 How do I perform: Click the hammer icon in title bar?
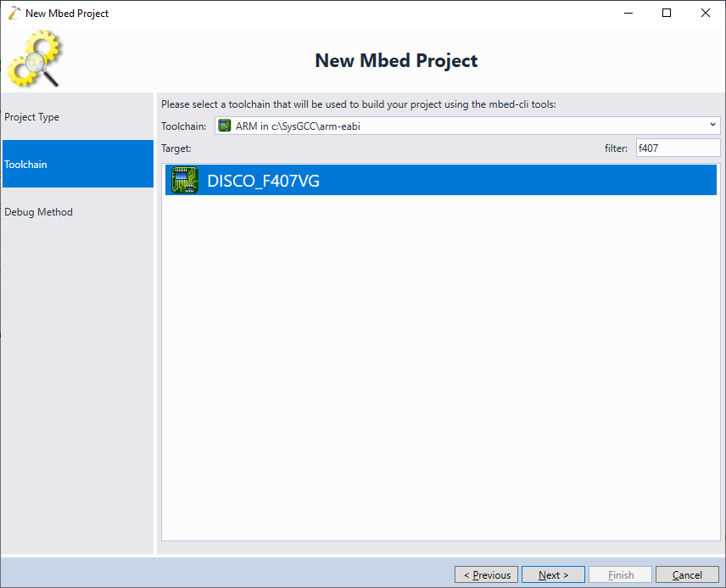click(x=14, y=13)
